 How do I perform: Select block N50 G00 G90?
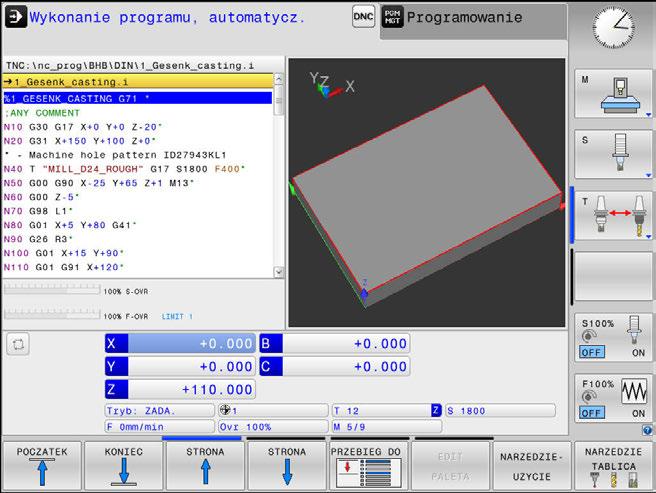[x=137, y=183]
